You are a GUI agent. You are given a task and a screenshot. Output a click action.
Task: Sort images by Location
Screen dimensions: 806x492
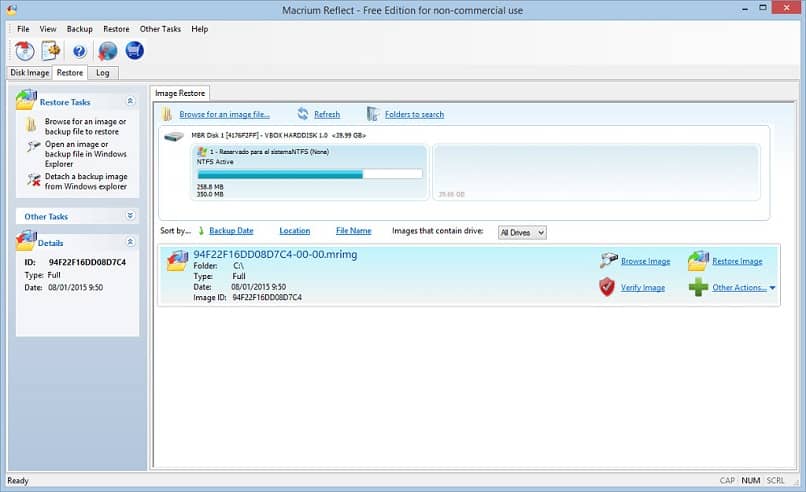click(x=295, y=231)
